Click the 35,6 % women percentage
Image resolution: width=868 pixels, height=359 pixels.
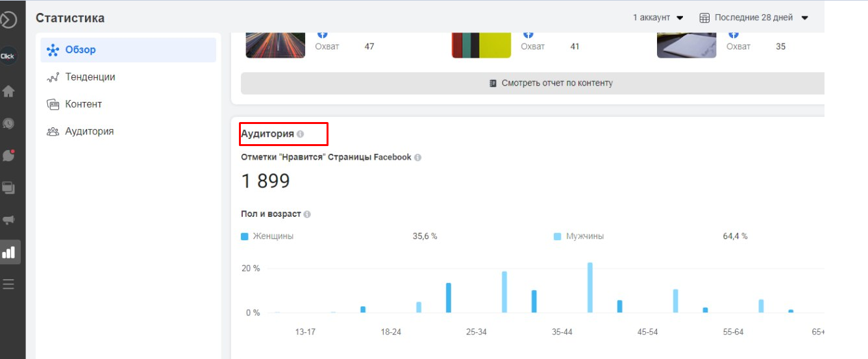click(x=425, y=236)
